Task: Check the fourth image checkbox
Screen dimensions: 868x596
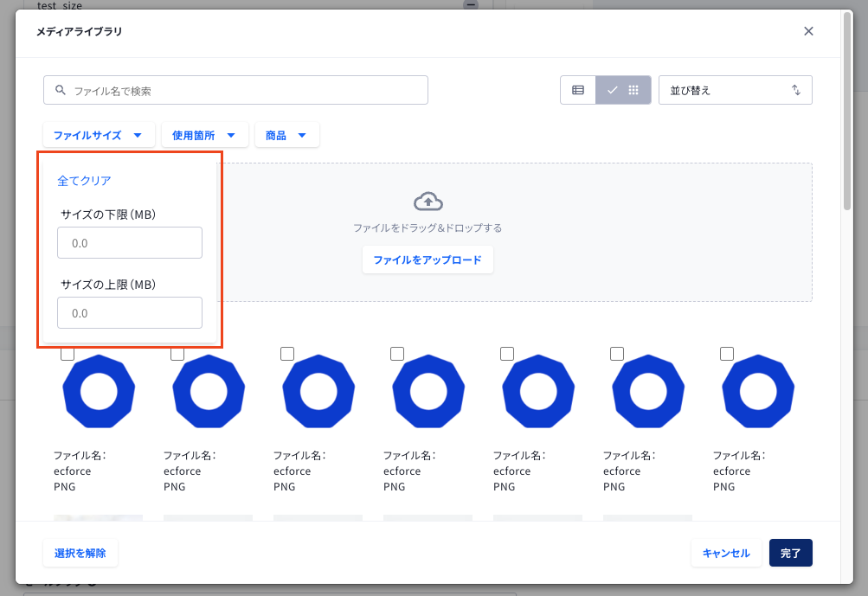Action: pos(397,354)
